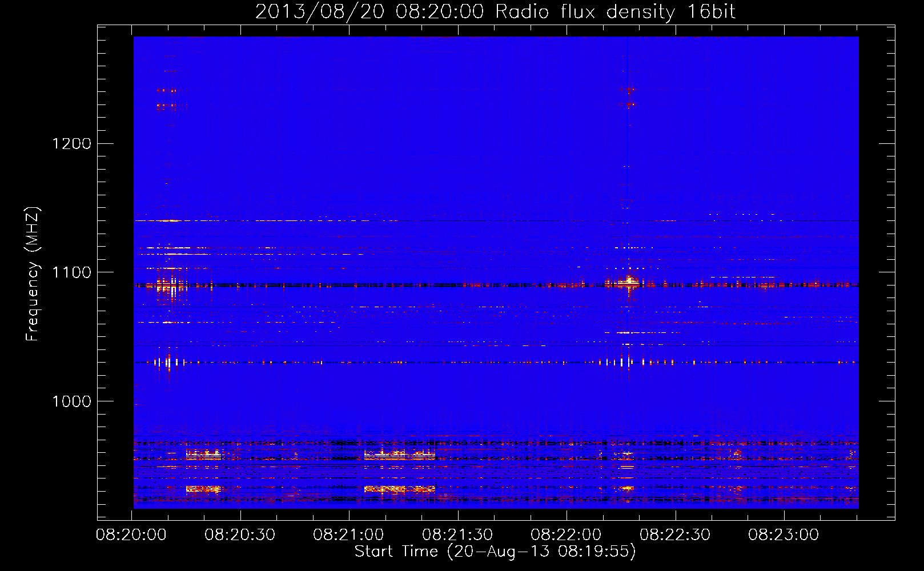The image size is (924, 571).
Task: Click the 1100 frequency tick label
Action: [72, 272]
